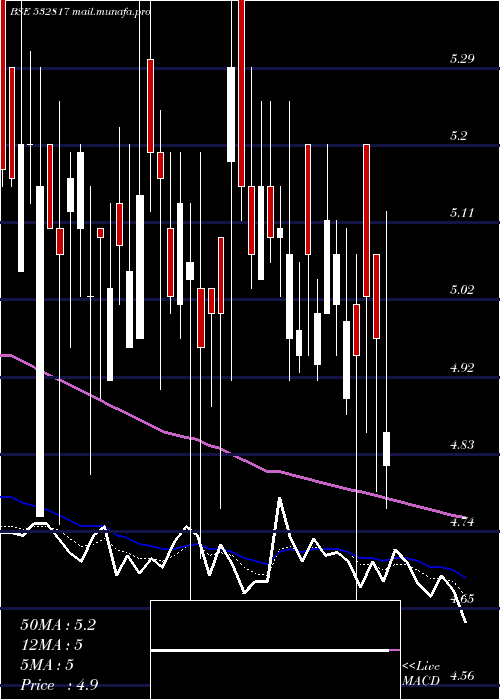This screenshot has height=700, width=500.
Task: Click the 5.02 price axis label
Action: coord(462,290)
